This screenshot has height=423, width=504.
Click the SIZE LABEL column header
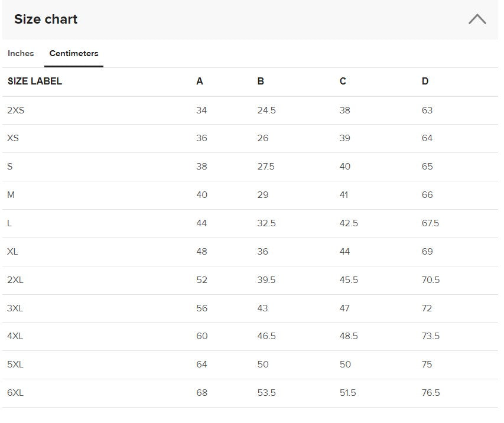35,82
